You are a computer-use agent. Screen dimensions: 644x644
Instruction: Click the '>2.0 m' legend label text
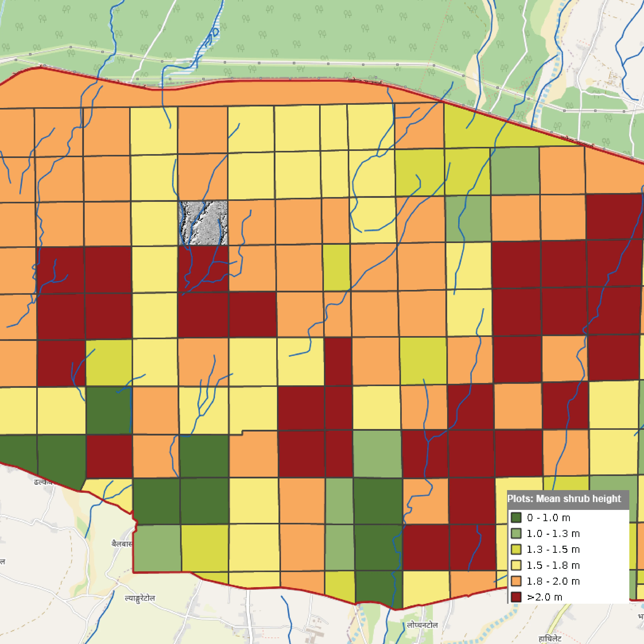545,597
